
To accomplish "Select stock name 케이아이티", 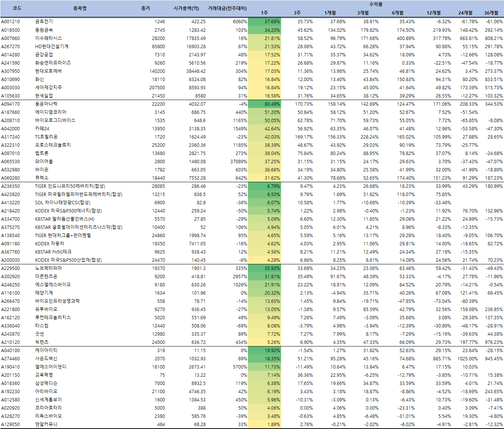I will [x=46, y=350].
